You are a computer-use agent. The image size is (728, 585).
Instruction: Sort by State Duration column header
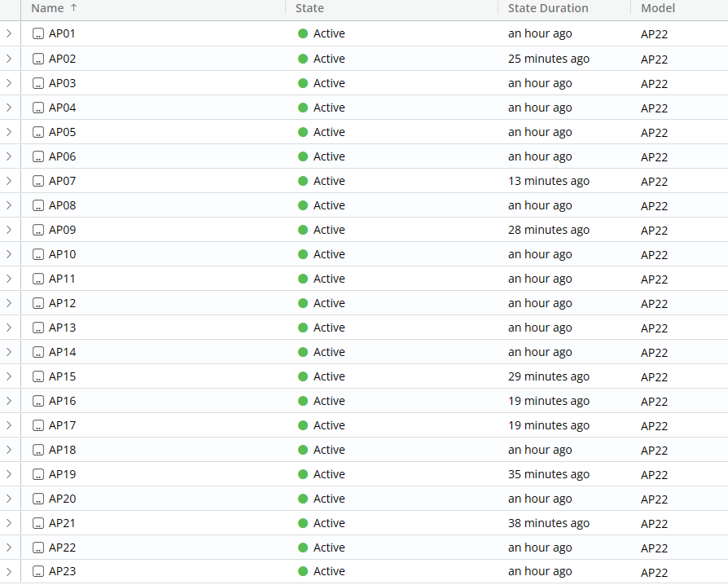click(x=548, y=8)
